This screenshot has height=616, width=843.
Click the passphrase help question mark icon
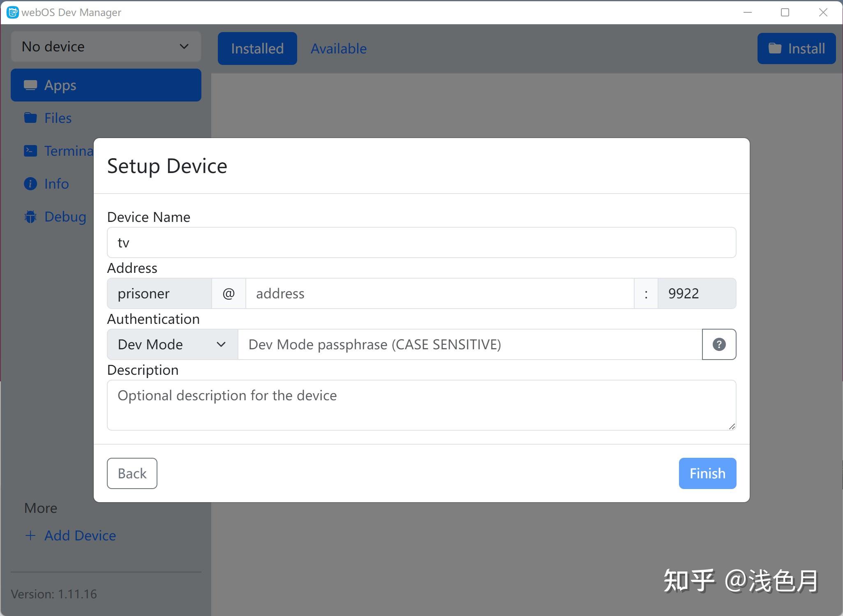pos(718,344)
